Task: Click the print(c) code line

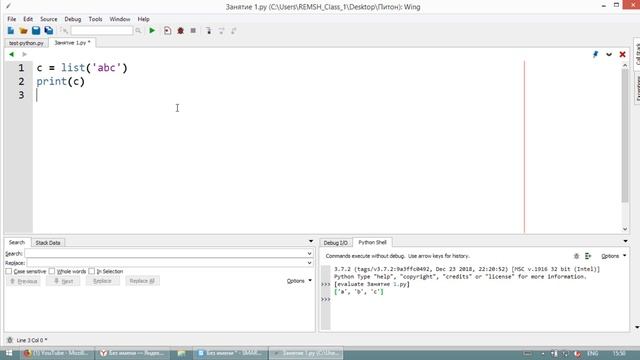Action: pyautogui.click(x=60, y=82)
